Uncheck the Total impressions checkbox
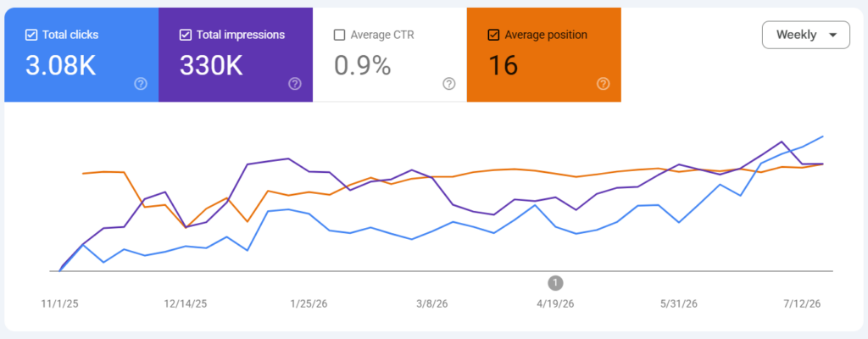868x339 pixels. coord(186,35)
